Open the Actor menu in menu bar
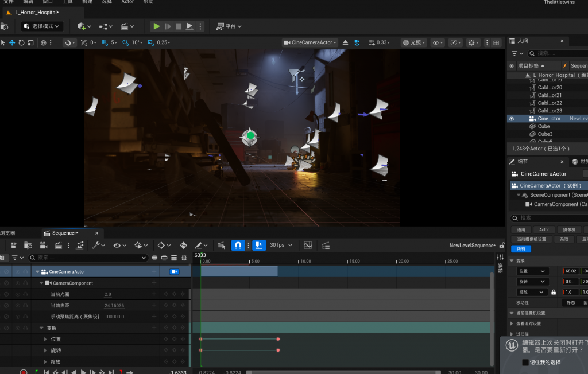Image resolution: width=588 pixels, height=374 pixels. pyautogui.click(x=127, y=2)
